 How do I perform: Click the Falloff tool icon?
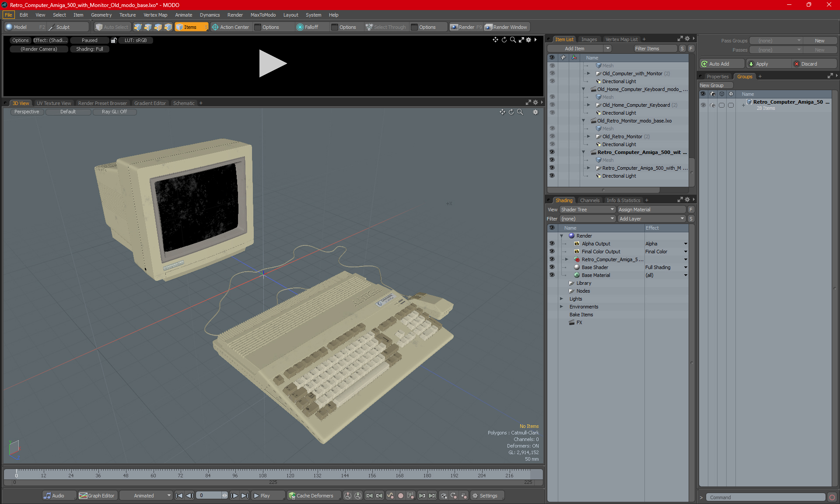(300, 27)
